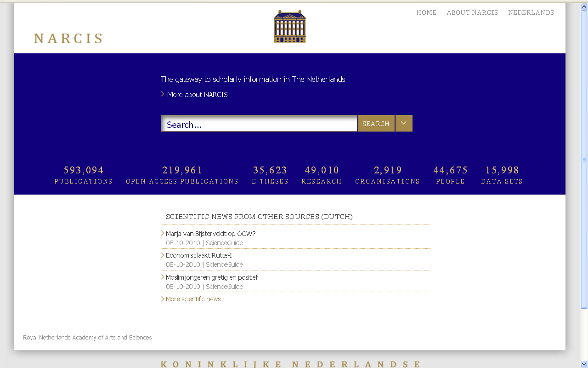Open the 2,919 Organisations link
The height and width of the screenshot is (368, 588).
tap(388, 175)
